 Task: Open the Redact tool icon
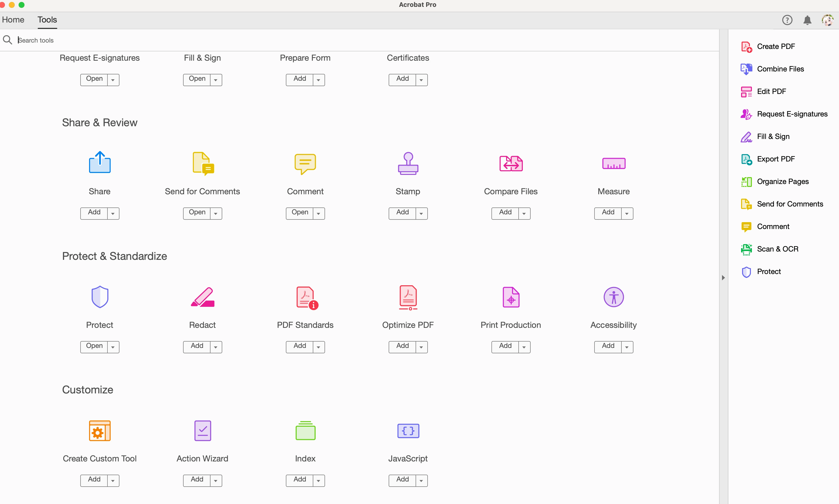point(202,297)
